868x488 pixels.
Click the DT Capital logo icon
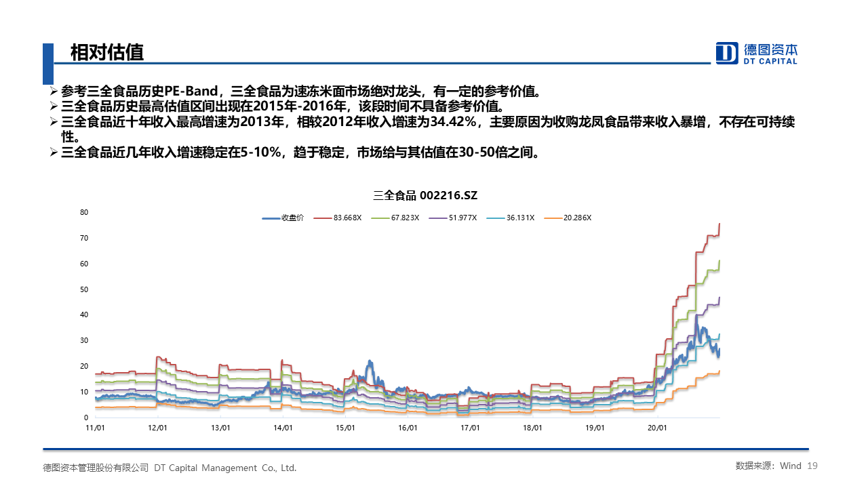coord(727,53)
